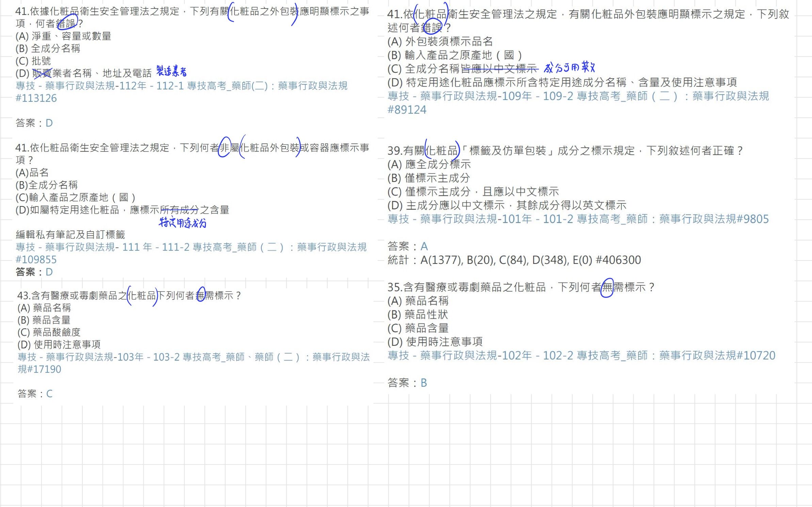Image resolution: width=812 pixels, height=507 pixels.
Task: Click the circled 錯誤 in 109年 question
Action: (432, 27)
